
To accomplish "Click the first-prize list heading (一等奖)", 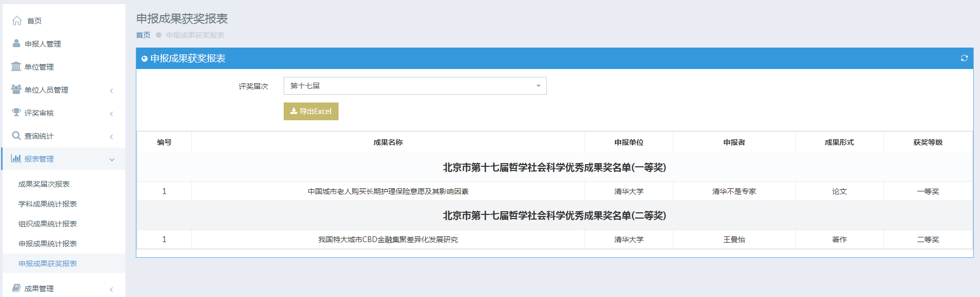I will (554, 167).
